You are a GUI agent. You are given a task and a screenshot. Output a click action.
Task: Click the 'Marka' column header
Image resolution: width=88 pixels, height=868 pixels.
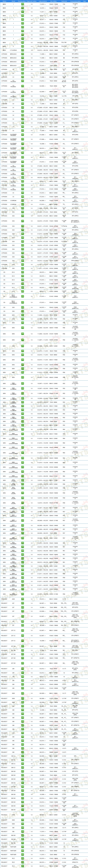coord(4,1)
